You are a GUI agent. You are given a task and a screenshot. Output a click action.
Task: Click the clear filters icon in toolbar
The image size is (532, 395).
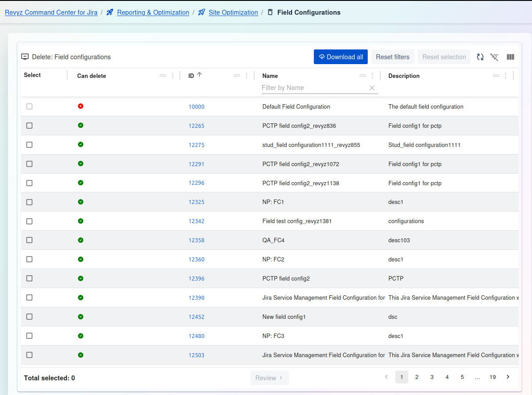click(494, 57)
